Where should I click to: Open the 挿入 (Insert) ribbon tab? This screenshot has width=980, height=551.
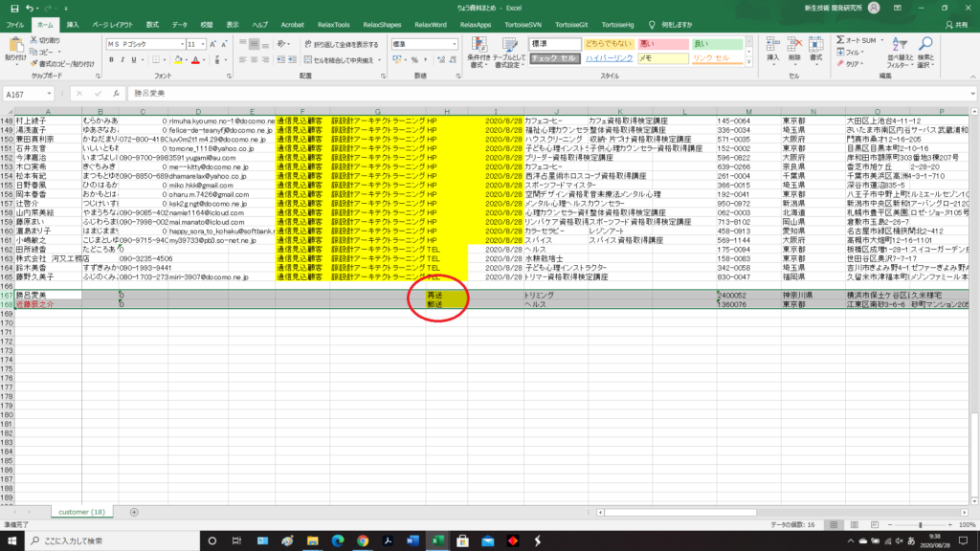(x=73, y=23)
